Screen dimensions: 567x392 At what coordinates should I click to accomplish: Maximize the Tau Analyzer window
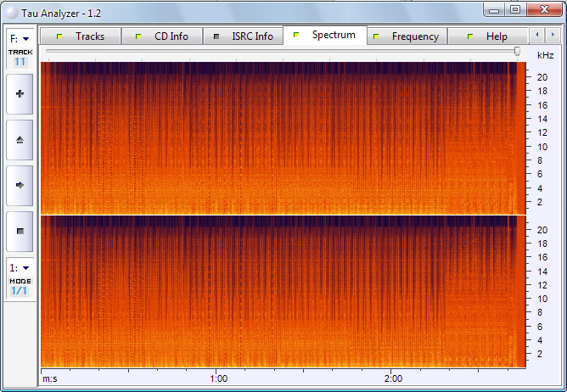[515, 9]
